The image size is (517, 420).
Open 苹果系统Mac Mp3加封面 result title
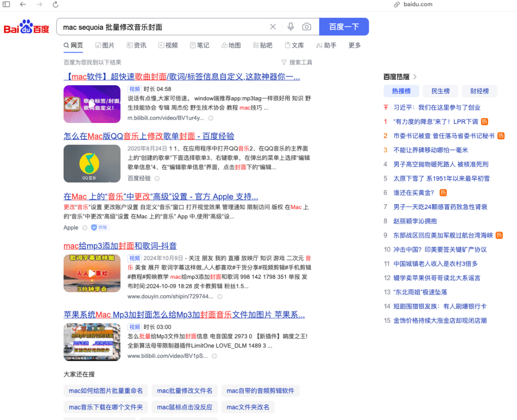click(x=184, y=315)
